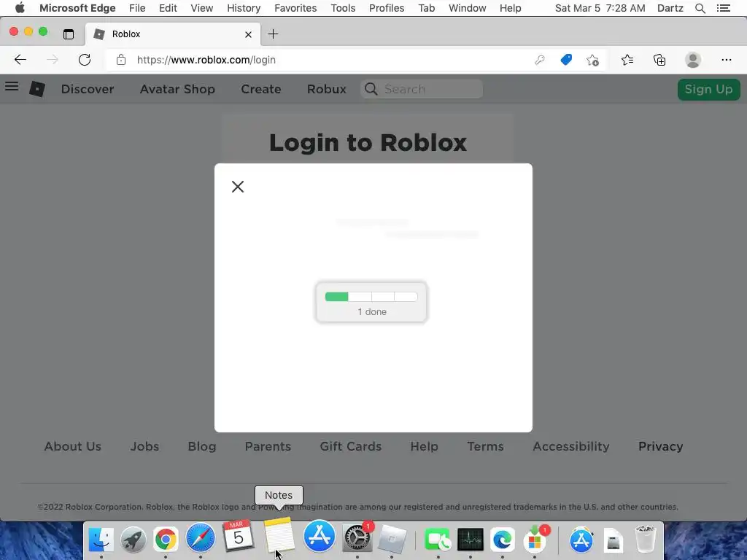Toggle the vertical tabs icon

(69, 34)
